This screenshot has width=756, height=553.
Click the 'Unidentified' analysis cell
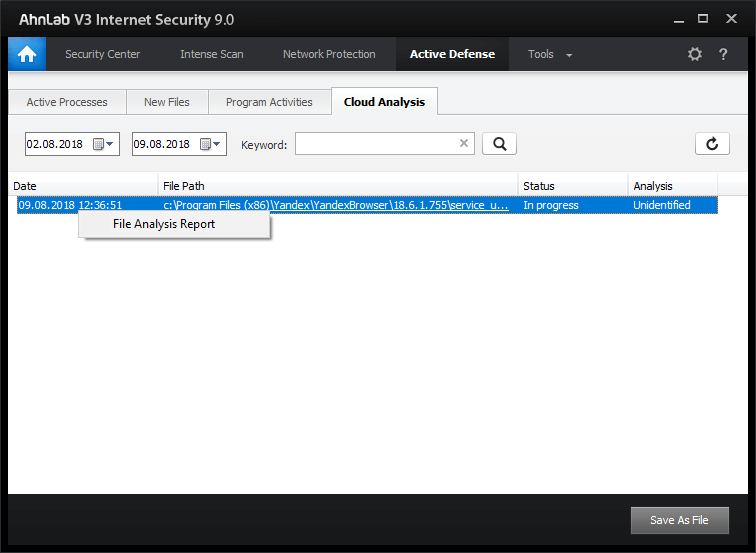point(662,205)
